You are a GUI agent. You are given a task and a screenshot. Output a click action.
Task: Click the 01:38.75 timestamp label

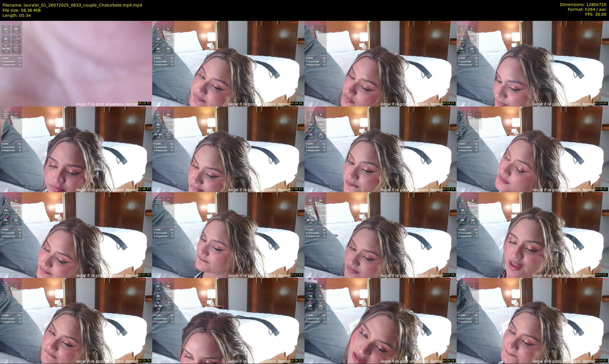(x=144, y=189)
